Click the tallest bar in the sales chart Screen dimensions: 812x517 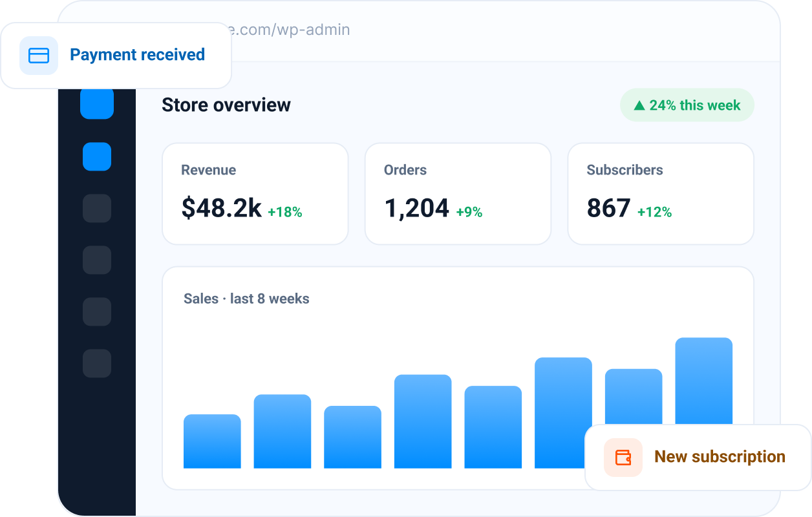click(704, 381)
